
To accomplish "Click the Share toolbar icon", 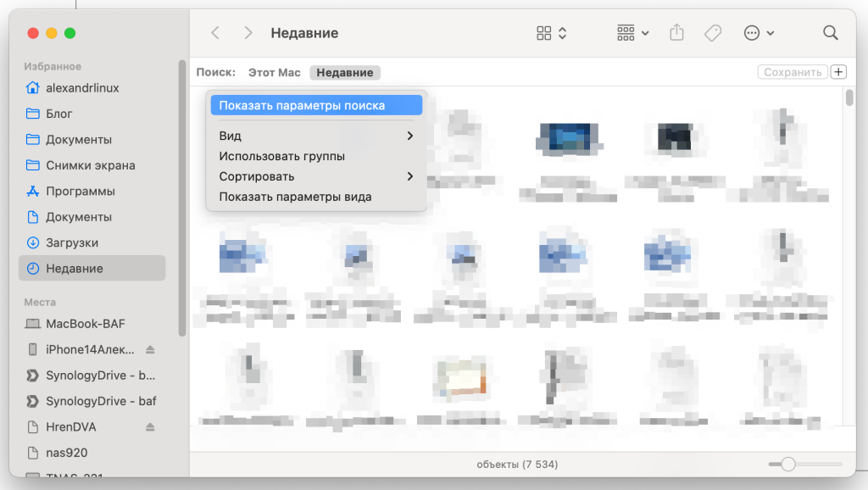I will click(676, 33).
